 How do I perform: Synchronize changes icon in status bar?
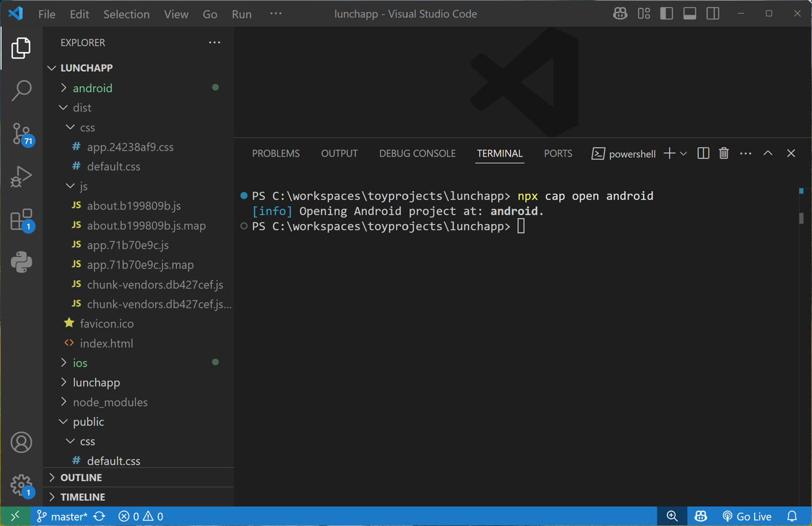(100, 516)
